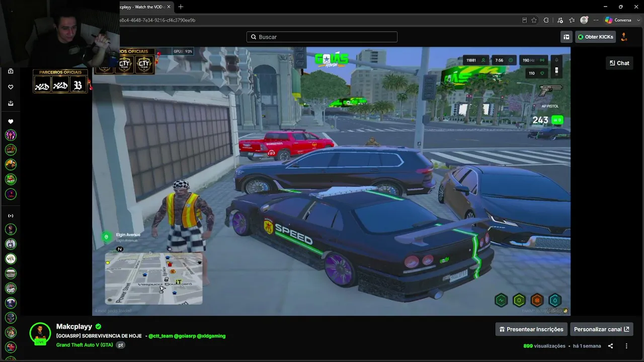Viewport: 644px width, 362px height.
Task: Share this VOD via share icon
Action: pyautogui.click(x=610, y=346)
